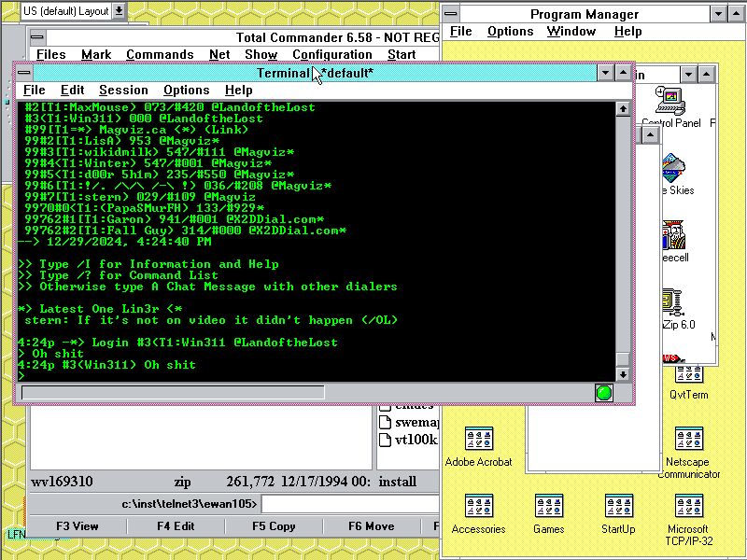Open the Netscape Communicator program group

click(688, 440)
